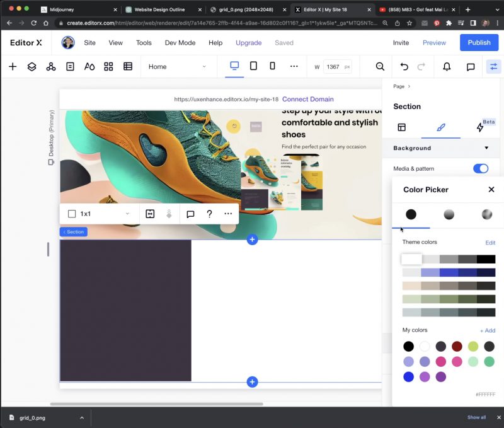This screenshot has width=504, height=428.
Task: Select the solid color fill option
Action: 411,214
